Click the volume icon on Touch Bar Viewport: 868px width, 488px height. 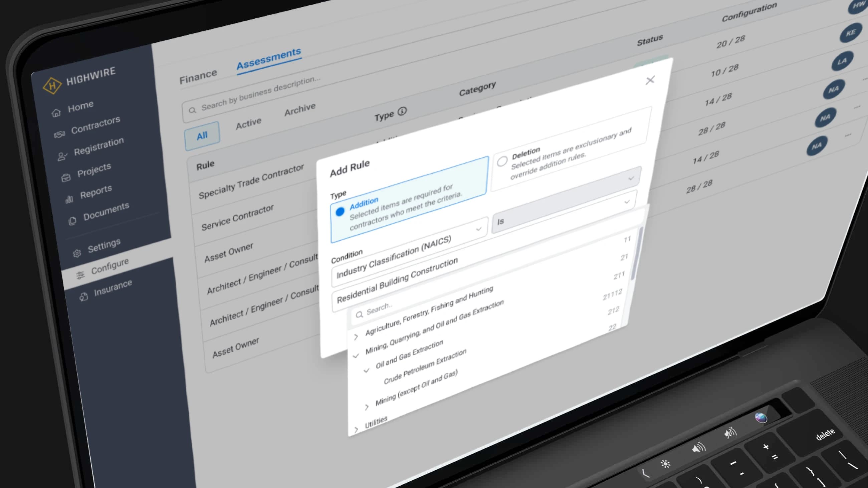(x=698, y=448)
